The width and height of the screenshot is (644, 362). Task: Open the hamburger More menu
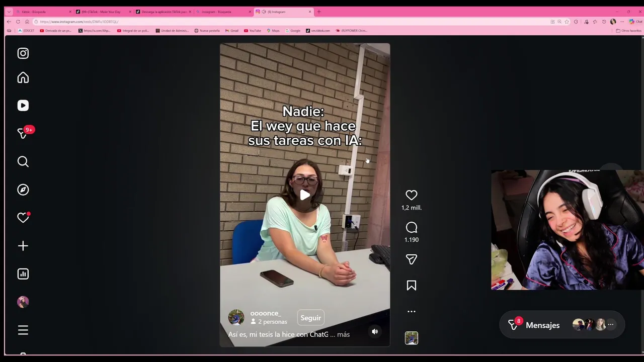click(x=23, y=330)
